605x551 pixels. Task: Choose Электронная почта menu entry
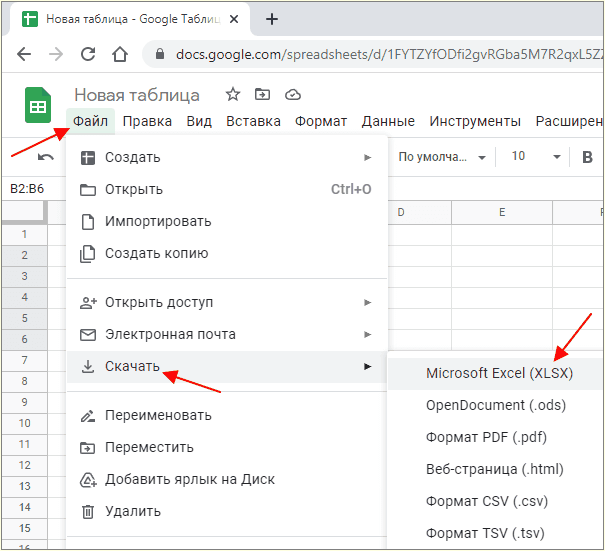227,335
